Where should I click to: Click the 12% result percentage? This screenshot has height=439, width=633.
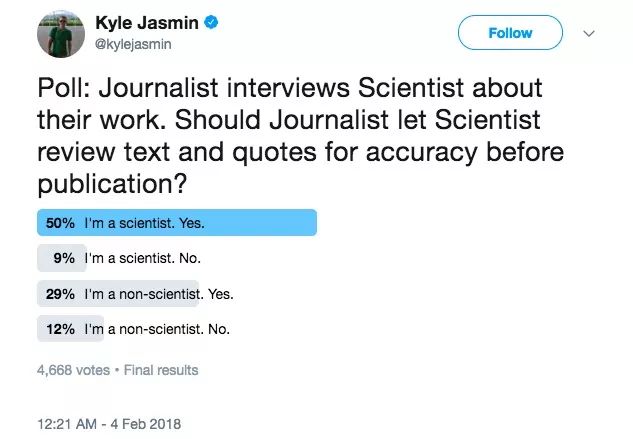(x=61, y=328)
